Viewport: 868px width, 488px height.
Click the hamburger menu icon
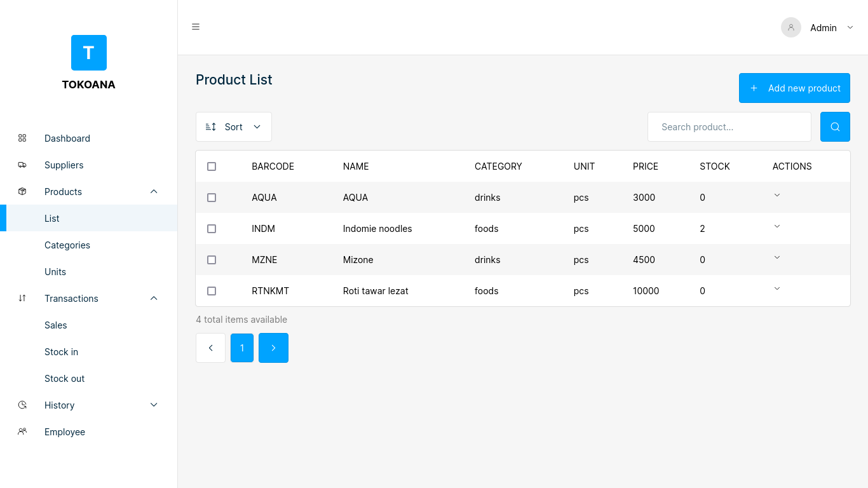tap(196, 27)
